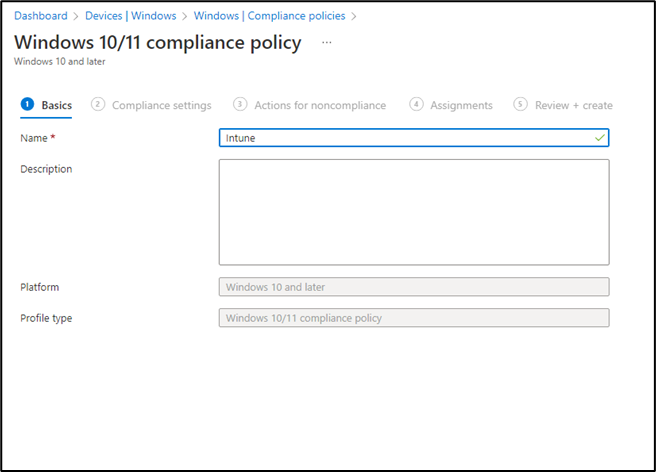Navigate to Devices | Windows breadcrumb

pyautogui.click(x=131, y=16)
